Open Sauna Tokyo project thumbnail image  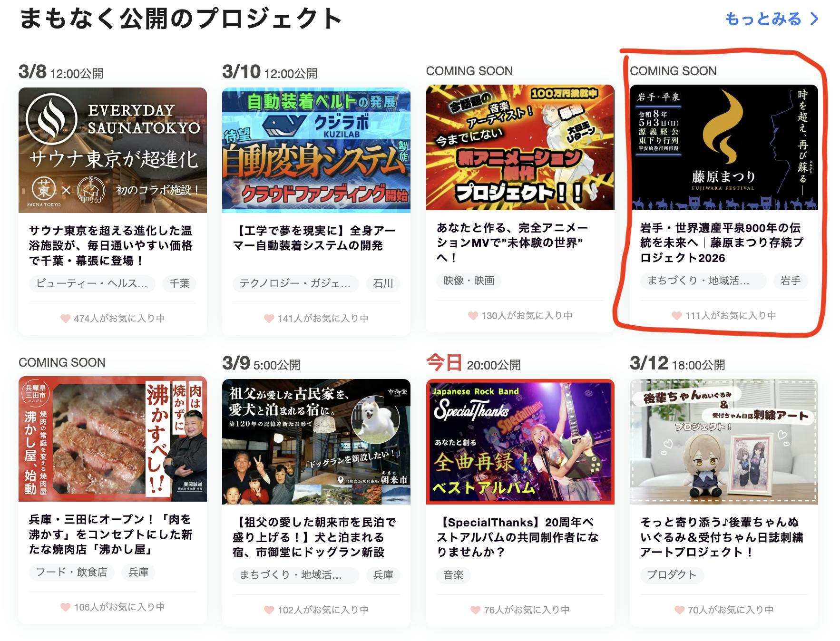click(113, 150)
